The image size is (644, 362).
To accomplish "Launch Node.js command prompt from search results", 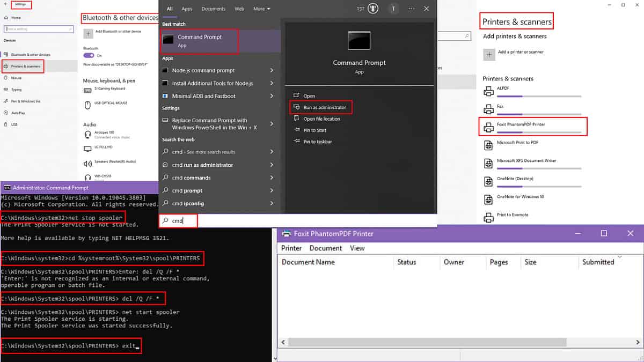I will click(x=203, y=70).
